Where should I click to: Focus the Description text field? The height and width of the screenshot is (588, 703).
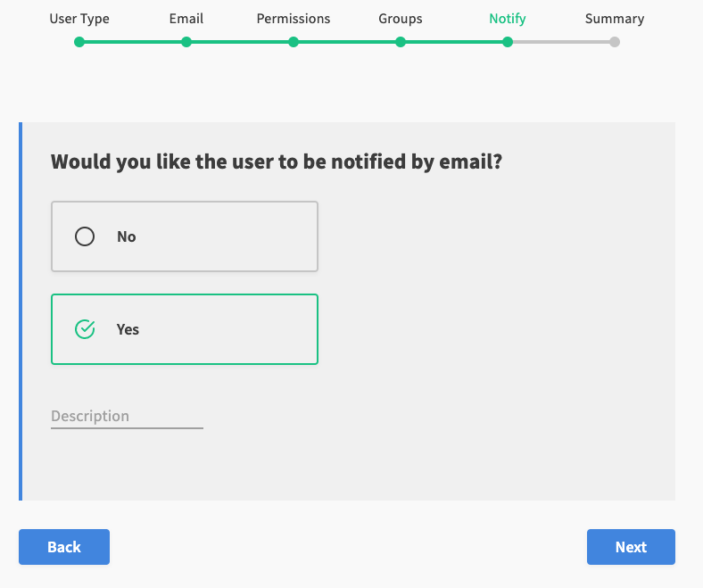point(127,417)
